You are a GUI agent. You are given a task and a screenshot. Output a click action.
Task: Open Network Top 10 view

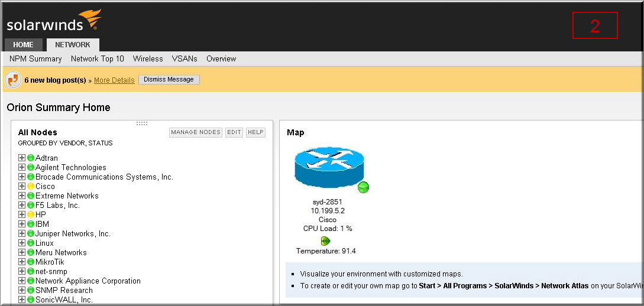click(x=98, y=58)
